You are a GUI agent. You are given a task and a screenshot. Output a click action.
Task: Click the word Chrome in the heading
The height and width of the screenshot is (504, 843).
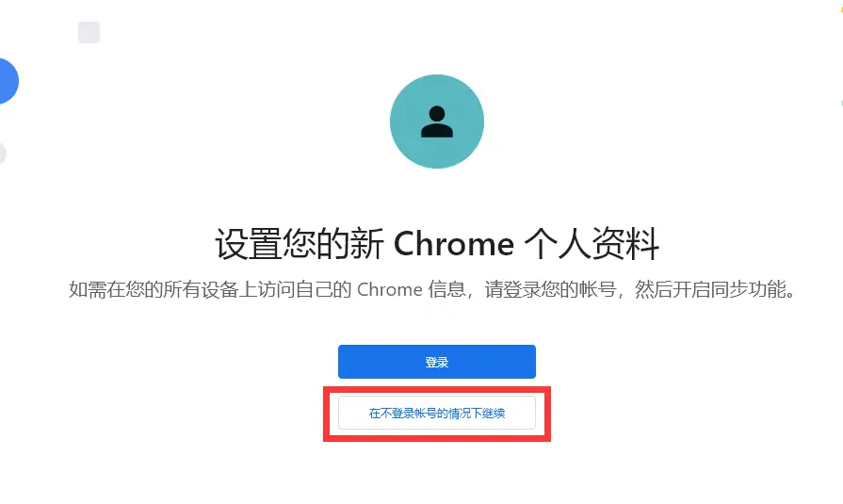[454, 244]
